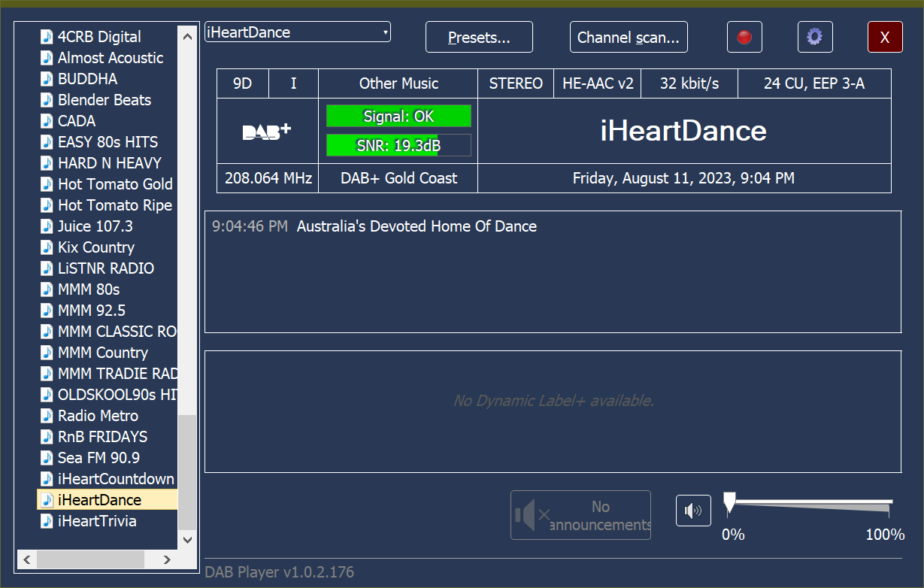Click the music icon beside Hot Tomato Ripe
The width and height of the screenshot is (924, 588).
[x=47, y=205]
